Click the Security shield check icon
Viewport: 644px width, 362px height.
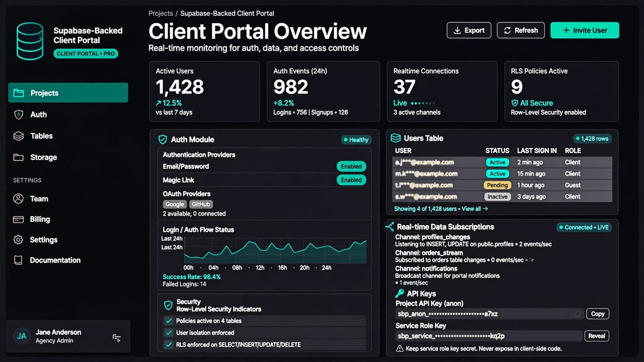168,305
